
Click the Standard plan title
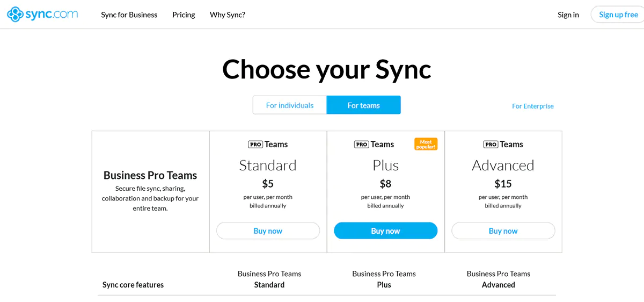point(268,165)
